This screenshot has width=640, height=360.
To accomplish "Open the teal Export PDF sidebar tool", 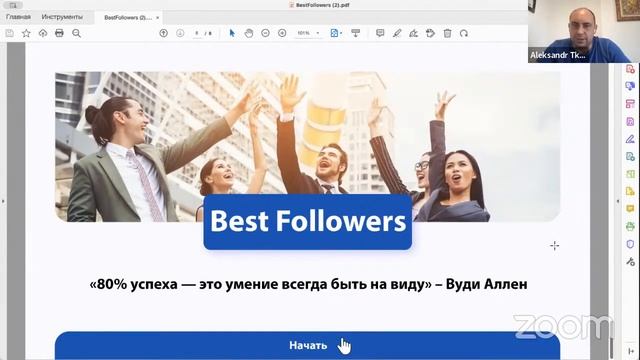I will (x=630, y=157).
